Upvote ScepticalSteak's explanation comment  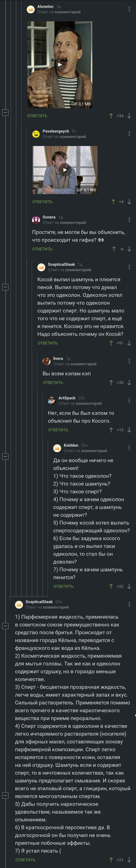click(111, 343)
